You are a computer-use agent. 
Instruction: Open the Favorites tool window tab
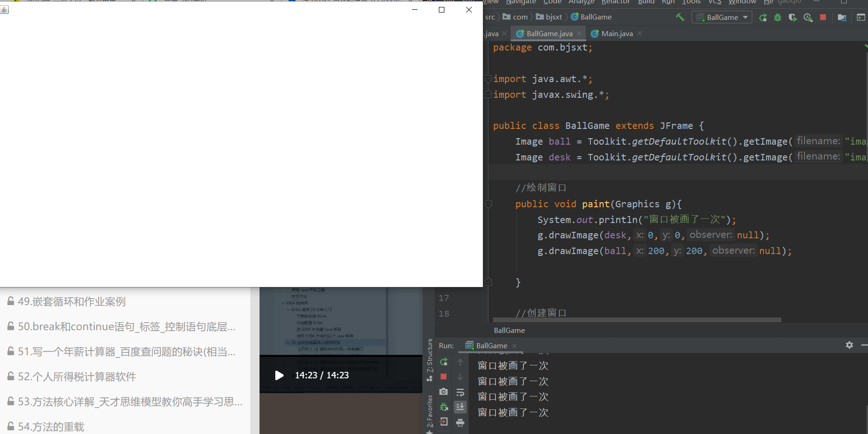pos(430,414)
